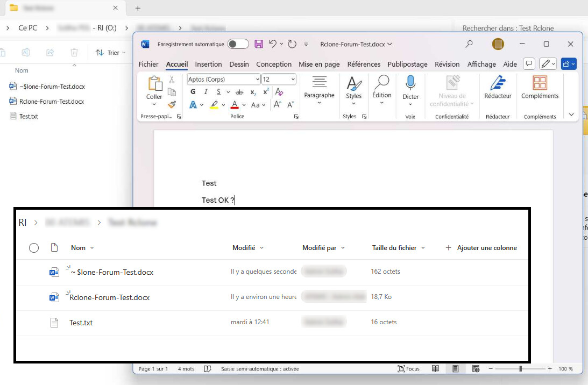This screenshot has width=588, height=385.
Task: Click the Trier sort button in Explorer
Action: pos(110,53)
